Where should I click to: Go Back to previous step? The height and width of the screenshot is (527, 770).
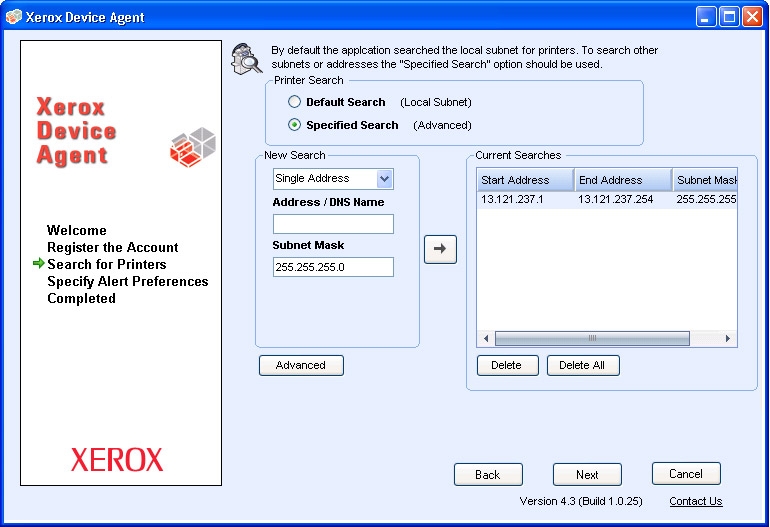pyautogui.click(x=488, y=474)
